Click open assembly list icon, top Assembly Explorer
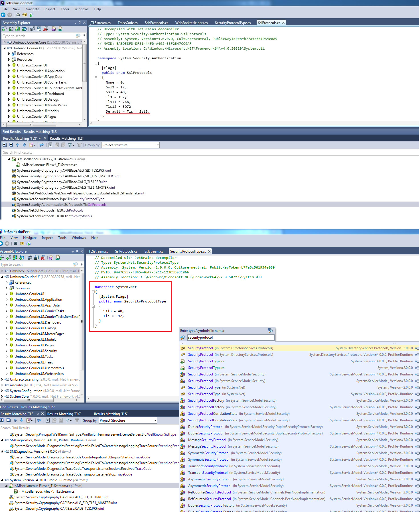The height and width of the screenshot is (512, 420). coord(33,29)
